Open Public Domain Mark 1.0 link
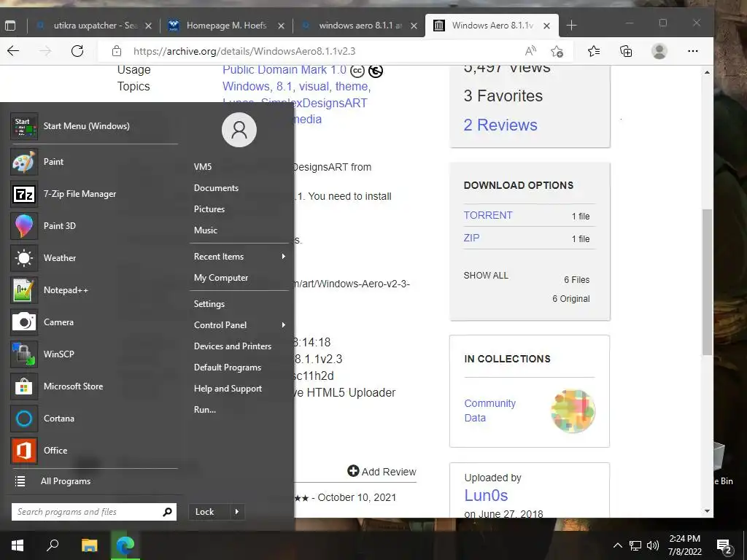 point(285,69)
